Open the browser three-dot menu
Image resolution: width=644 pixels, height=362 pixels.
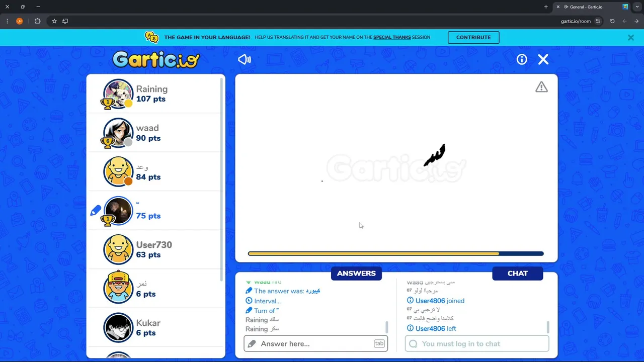[7, 21]
